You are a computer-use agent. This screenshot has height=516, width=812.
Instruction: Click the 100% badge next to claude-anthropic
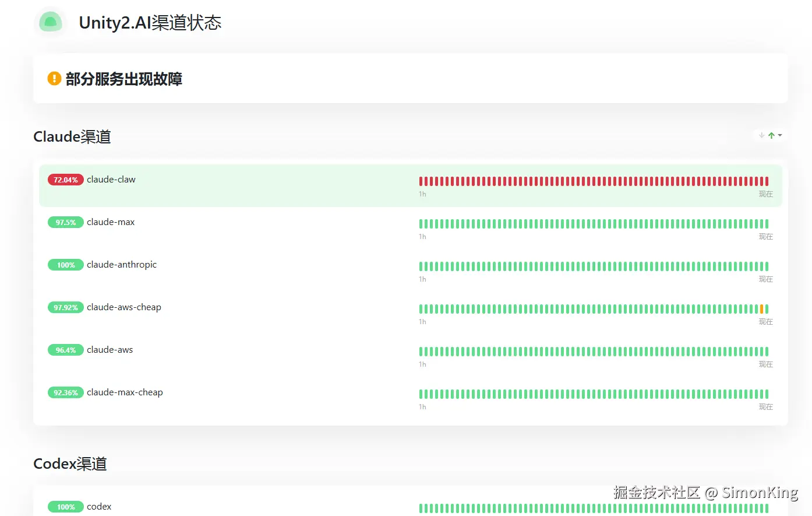(x=66, y=265)
